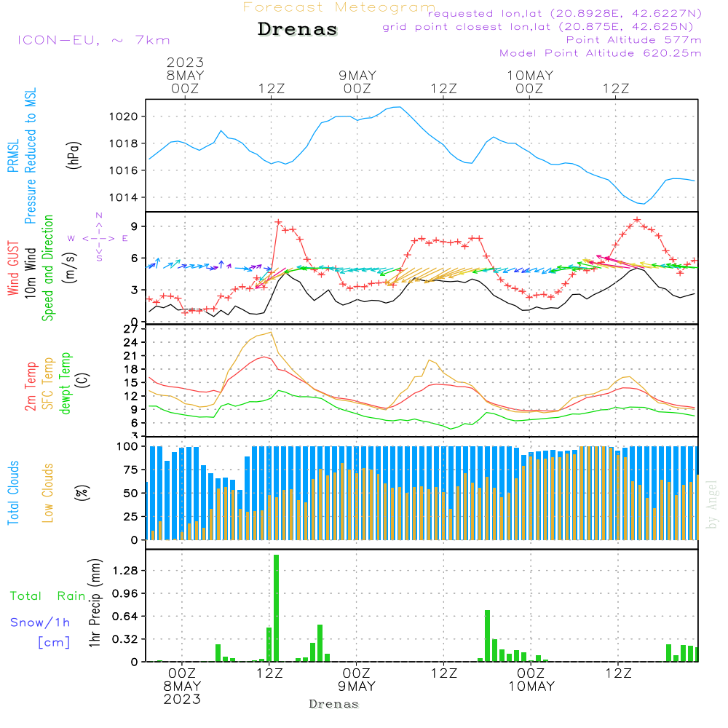The image size is (728, 728).
Task: Click the 0.96 precipitation axis value
Action: [x=125, y=593]
